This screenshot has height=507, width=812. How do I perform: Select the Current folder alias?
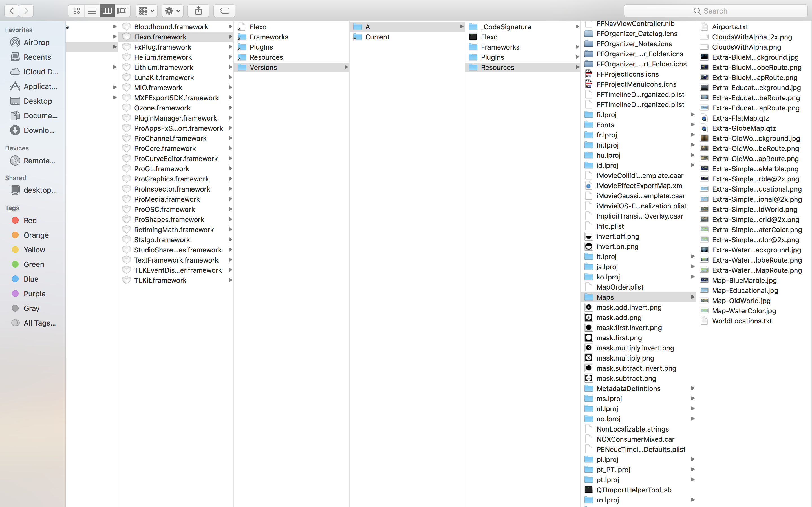(377, 37)
